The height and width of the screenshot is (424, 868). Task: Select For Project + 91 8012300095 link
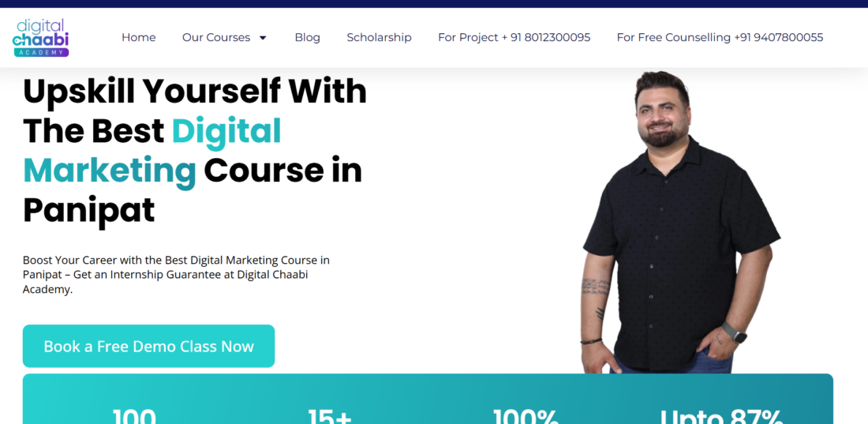coord(514,37)
